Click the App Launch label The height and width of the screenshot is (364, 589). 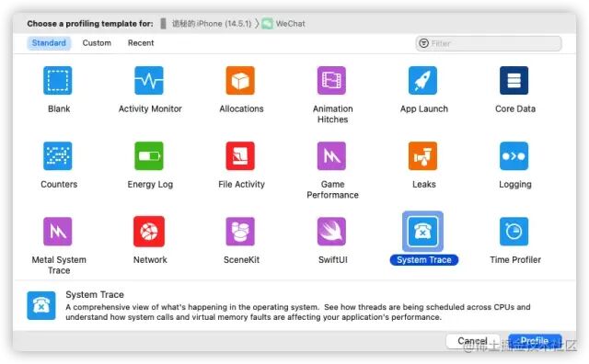pyautogui.click(x=424, y=108)
